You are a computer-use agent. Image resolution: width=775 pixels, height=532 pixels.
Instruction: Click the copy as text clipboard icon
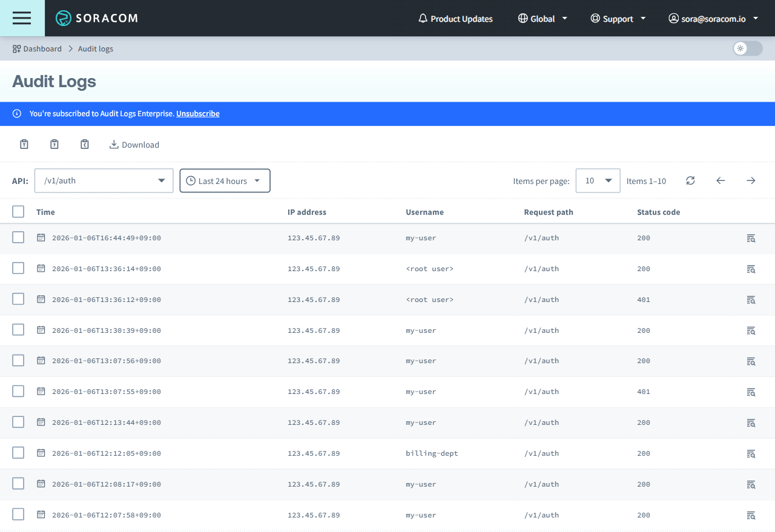24,144
